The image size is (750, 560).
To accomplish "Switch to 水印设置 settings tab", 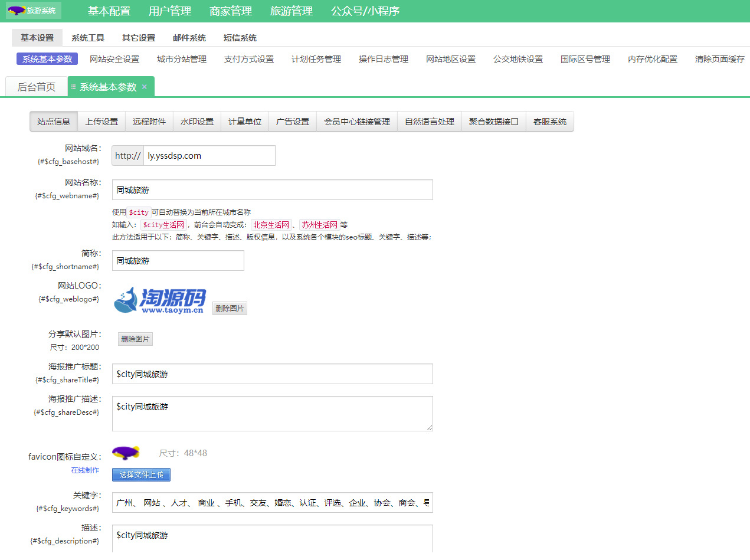I will pyautogui.click(x=197, y=122).
